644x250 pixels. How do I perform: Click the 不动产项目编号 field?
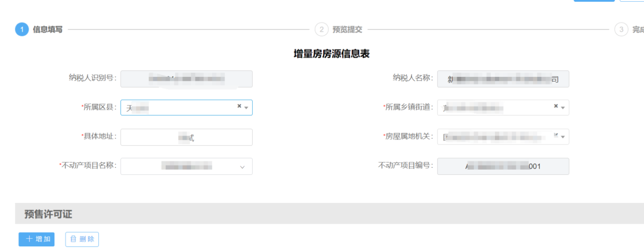pyautogui.click(x=503, y=166)
